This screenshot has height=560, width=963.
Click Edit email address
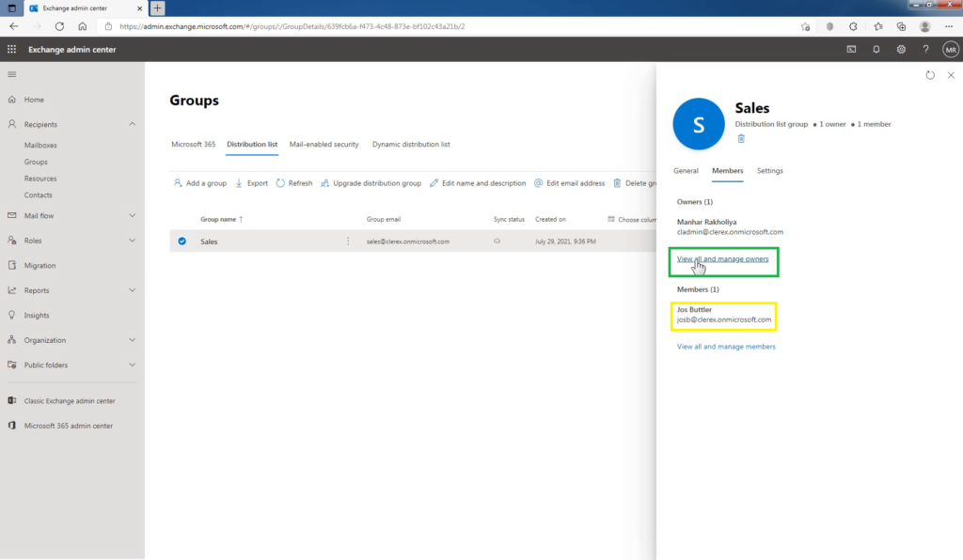[569, 183]
